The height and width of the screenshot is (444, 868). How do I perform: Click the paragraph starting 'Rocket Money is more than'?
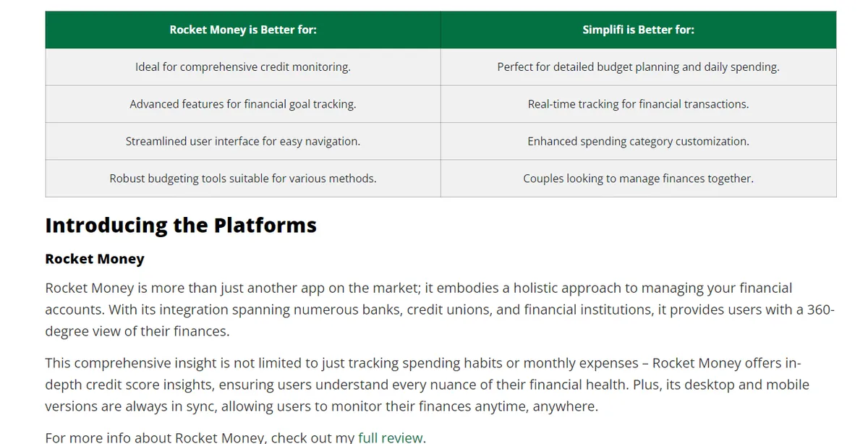click(440, 309)
